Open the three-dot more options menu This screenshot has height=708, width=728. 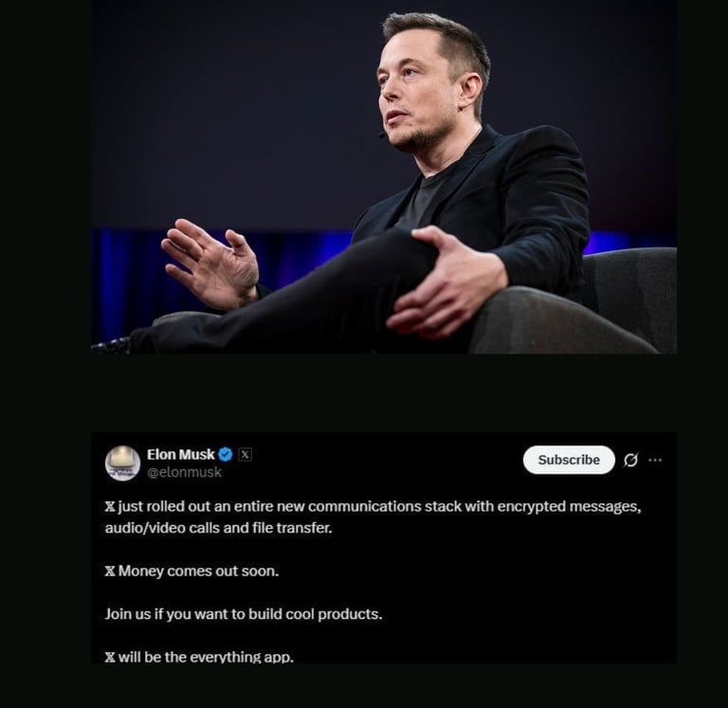655,460
